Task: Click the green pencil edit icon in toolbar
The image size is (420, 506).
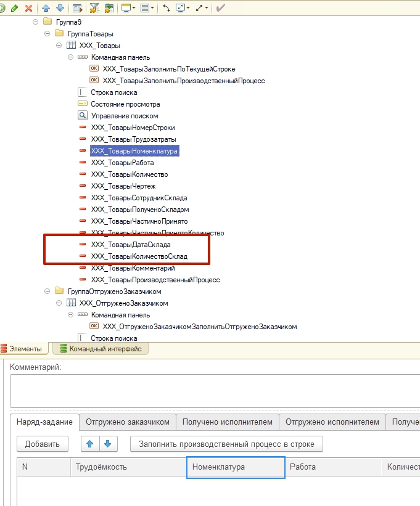Action: (15, 8)
